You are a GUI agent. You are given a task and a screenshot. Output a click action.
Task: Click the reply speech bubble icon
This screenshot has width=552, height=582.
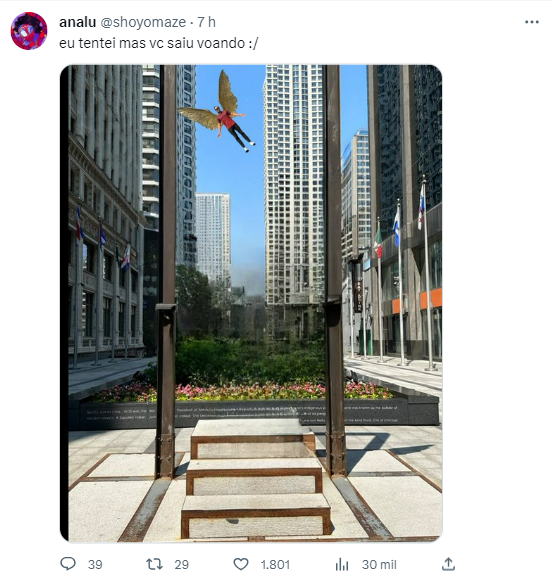click(x=68, y=564)
